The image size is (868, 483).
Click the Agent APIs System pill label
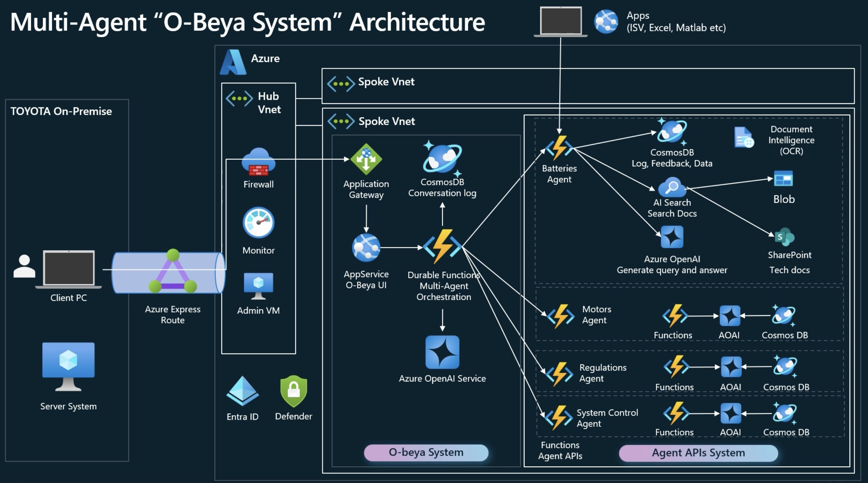click(698, 453)
